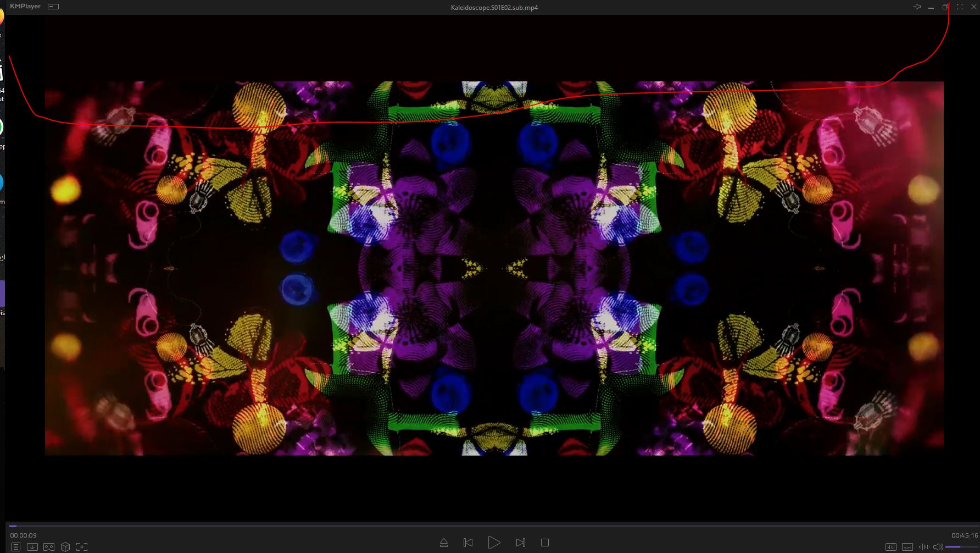The height and width of the screenshot is (553, 980).
Task: Pin the player window on top
Action: [x=917, y=7]
